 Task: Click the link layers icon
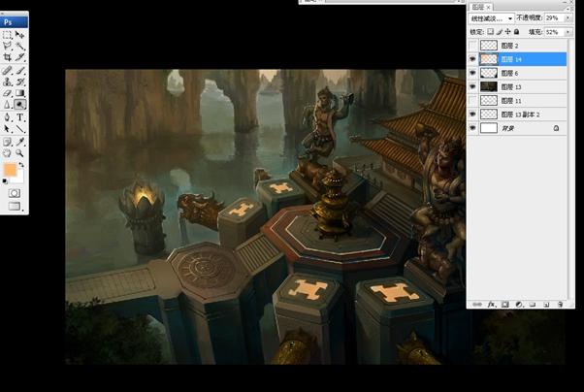tap(476, 305)
